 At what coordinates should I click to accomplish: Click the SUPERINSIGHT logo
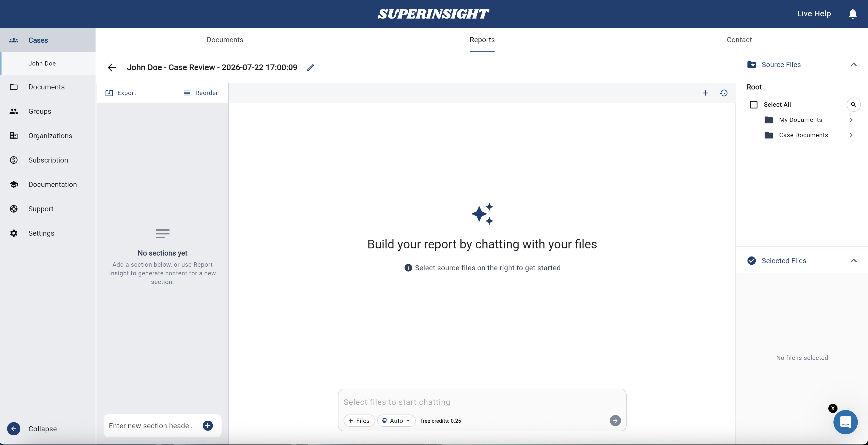pyautogui.click(x=433, y=14)
